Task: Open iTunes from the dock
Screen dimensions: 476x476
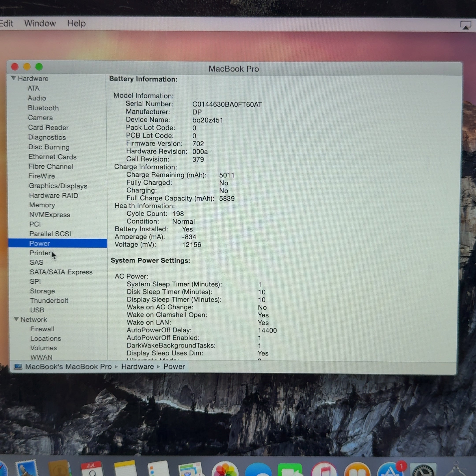Action: (x=324, y=469)
